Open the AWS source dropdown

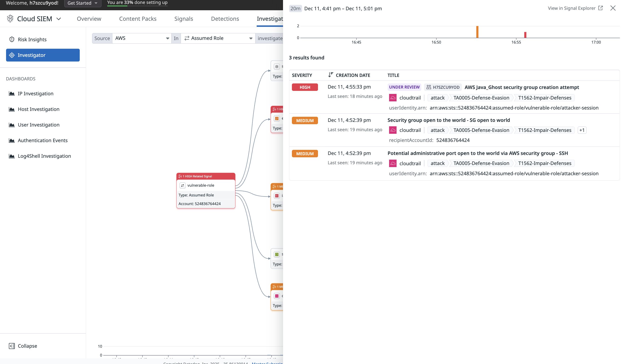pyautogui.click(x=142, y=38)
